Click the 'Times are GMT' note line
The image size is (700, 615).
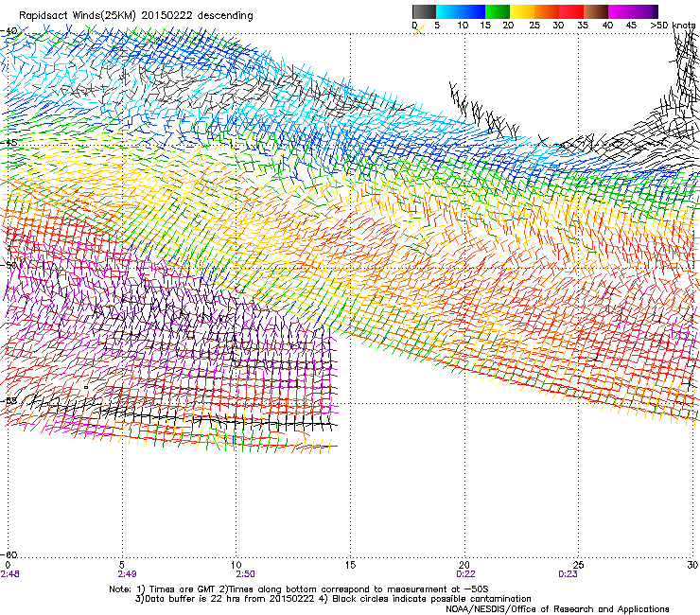(299, 589)
